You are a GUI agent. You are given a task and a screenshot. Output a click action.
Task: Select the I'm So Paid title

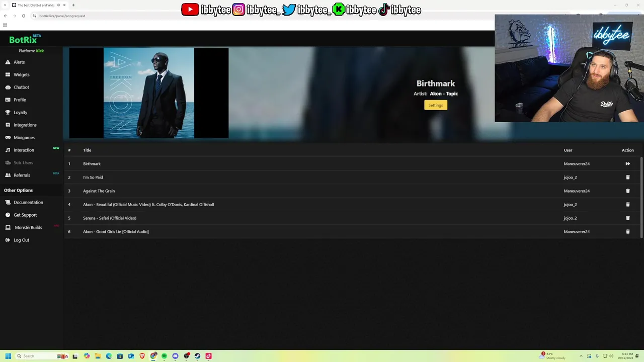(x=93, y=177)
